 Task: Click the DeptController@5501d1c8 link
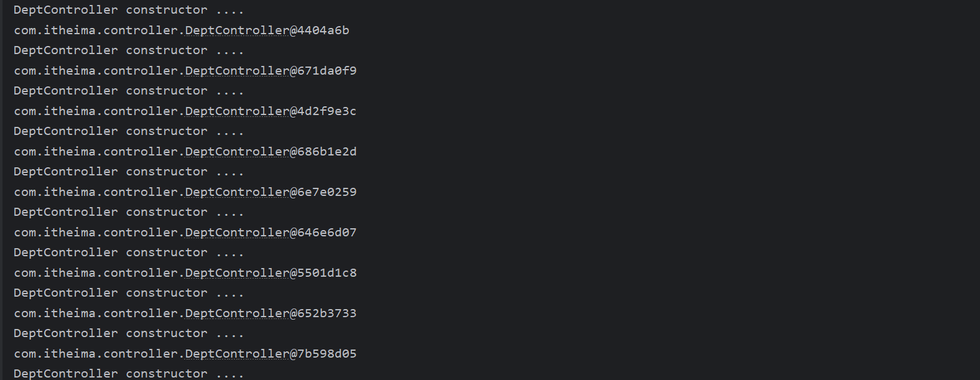click(237, 273)
